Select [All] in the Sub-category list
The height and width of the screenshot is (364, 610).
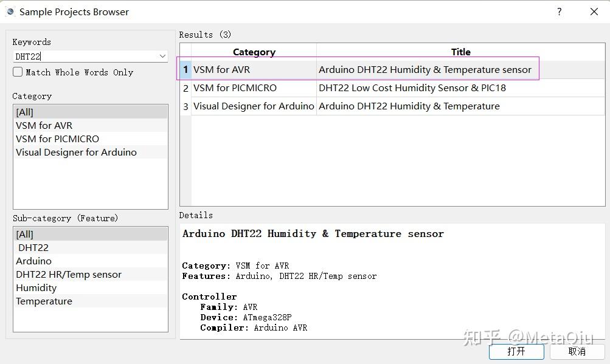[90, 234]
